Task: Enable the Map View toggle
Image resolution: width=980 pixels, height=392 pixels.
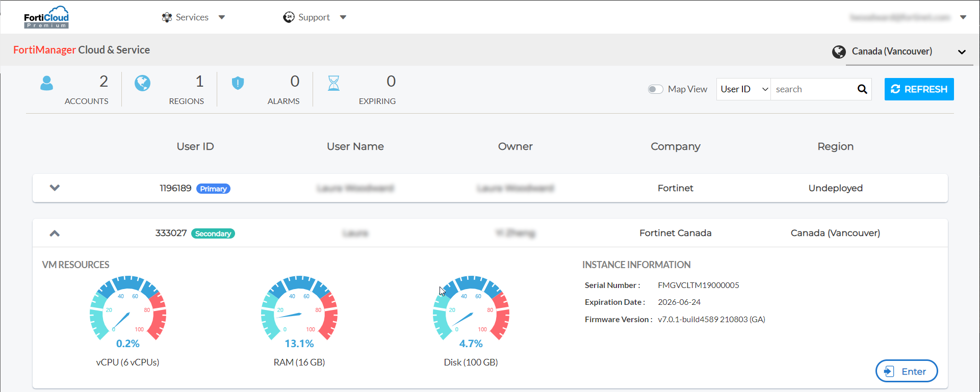Action: pos(655,89)
